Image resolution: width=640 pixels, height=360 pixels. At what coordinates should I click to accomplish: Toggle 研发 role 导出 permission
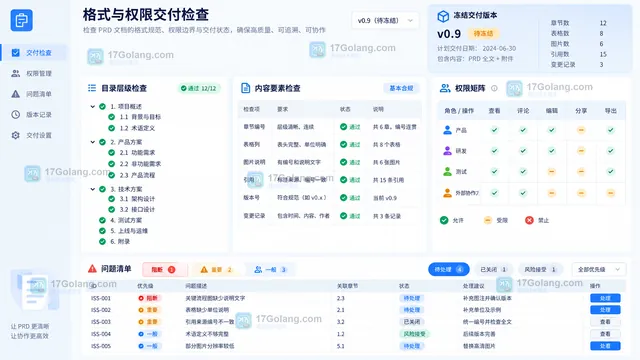[x=610, y=151]
